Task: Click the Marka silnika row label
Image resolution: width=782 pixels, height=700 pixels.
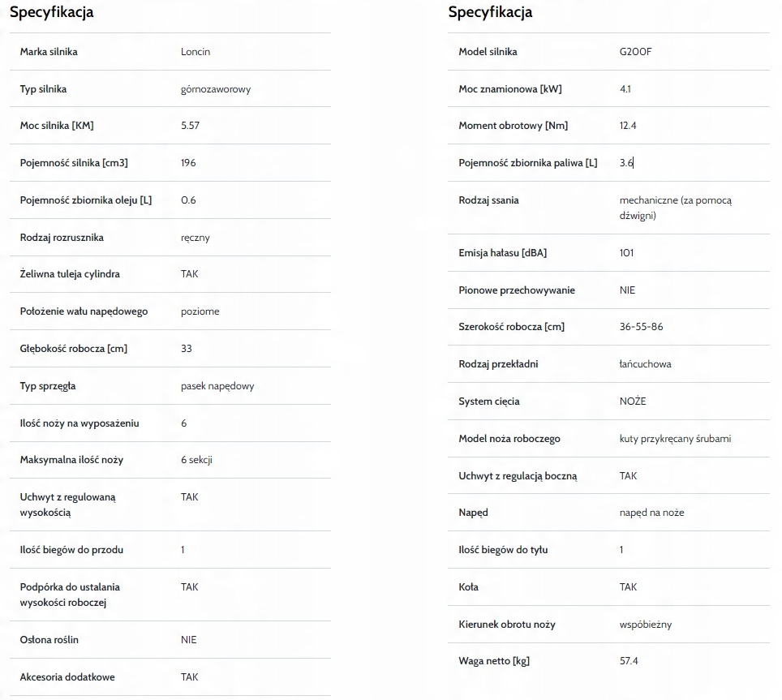Action: click(x=49, y=52)
